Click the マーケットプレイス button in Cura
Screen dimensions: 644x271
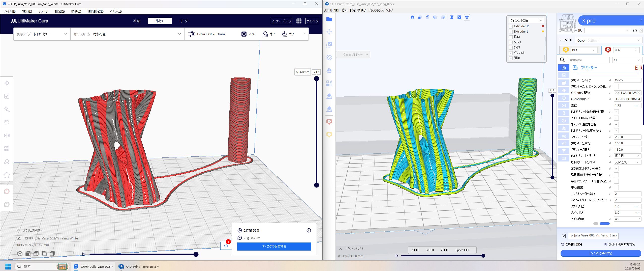282,21
